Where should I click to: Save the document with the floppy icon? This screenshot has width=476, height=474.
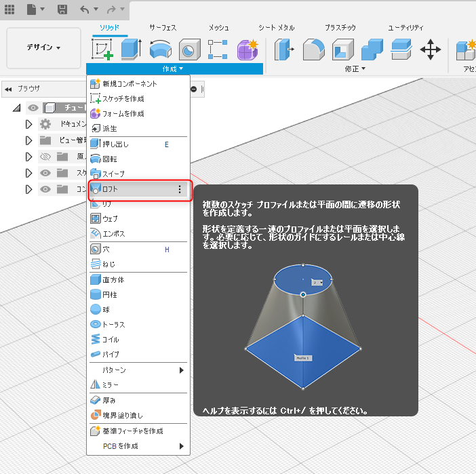[62, 9]
